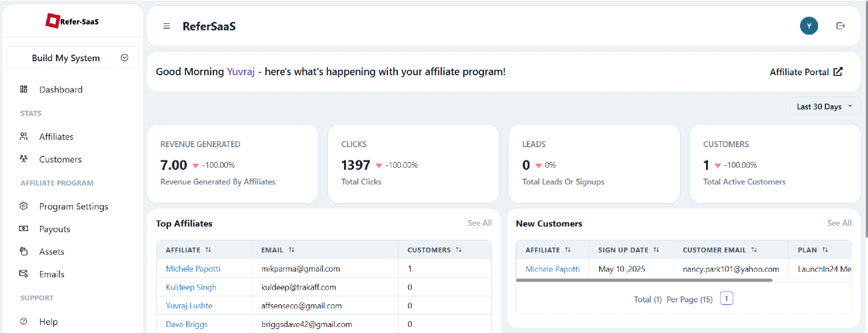Screen dimensions: 868x333
Task: Sort New Customers by AFFILIATE column icon
Action: click(567, 250)
